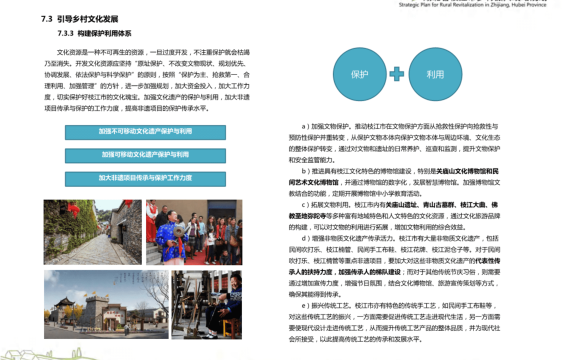Click the teal 保护 circle
Screen dimensions: 570x360
click(360, 74)
